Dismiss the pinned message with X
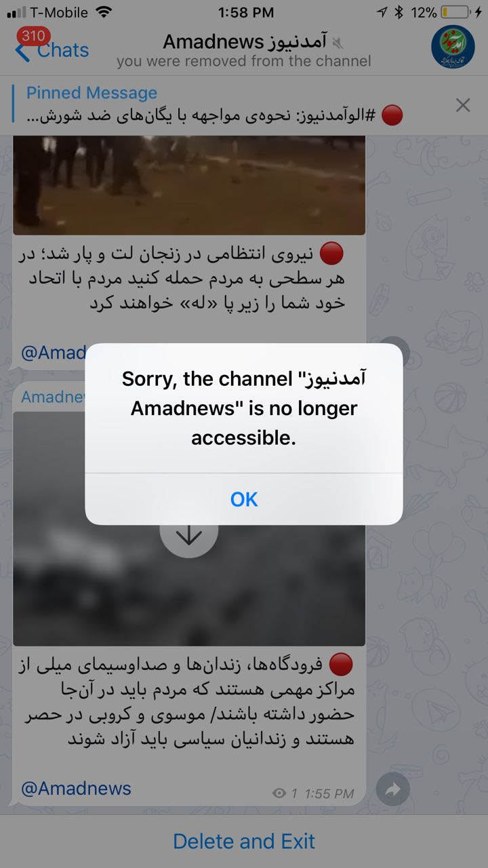The image size is (488, 868). click(x=463, y=105)
